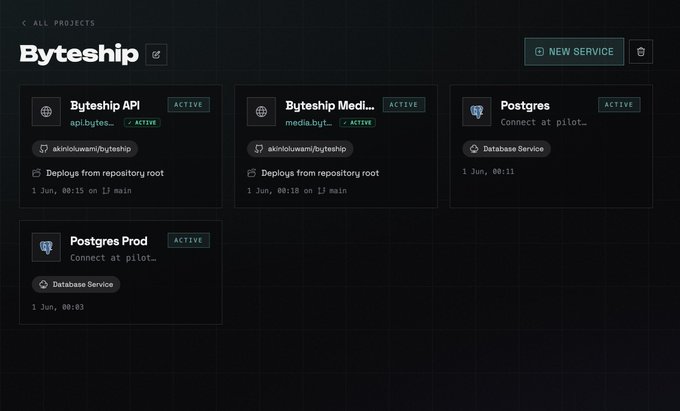680x411 pixels.
Task: Open the Postgres service card title
Action: click(x=525, y=105)
